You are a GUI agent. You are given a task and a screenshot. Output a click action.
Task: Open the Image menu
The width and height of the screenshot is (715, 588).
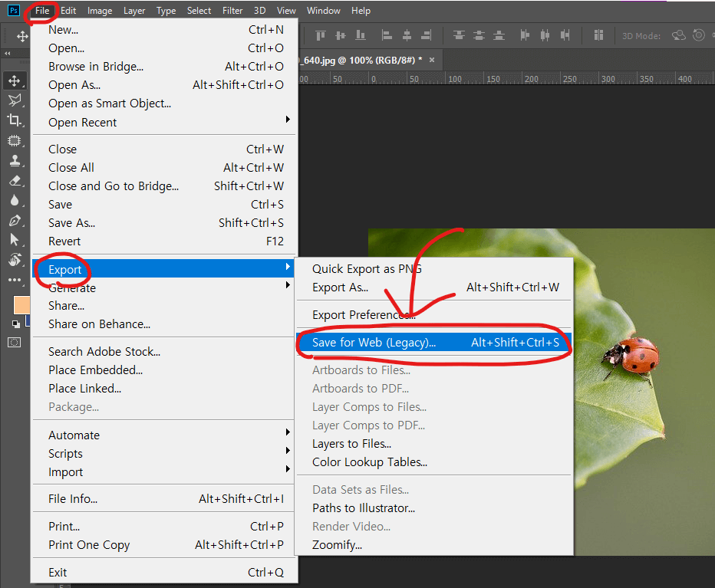(100, 11)
